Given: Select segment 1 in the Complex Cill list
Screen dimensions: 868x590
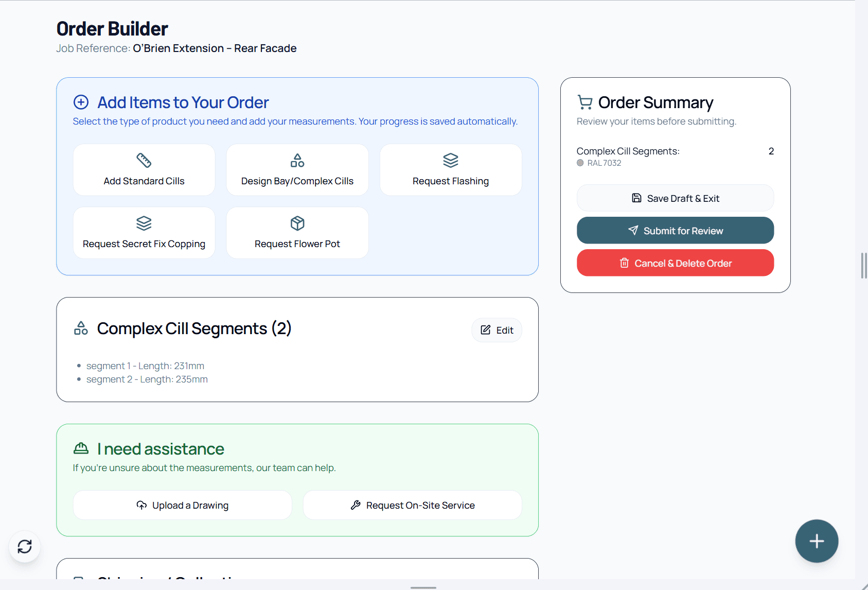Looking at the screenshot, I should (145, 366).
